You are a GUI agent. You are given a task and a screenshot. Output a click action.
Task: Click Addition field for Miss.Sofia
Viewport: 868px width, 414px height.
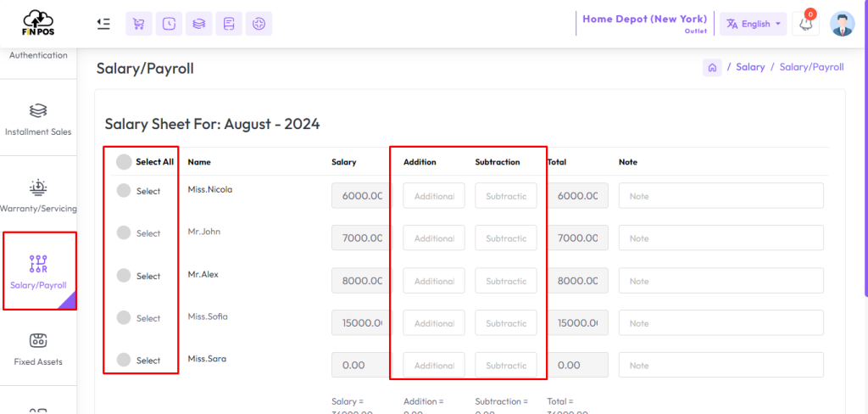(x=434, y=322)
